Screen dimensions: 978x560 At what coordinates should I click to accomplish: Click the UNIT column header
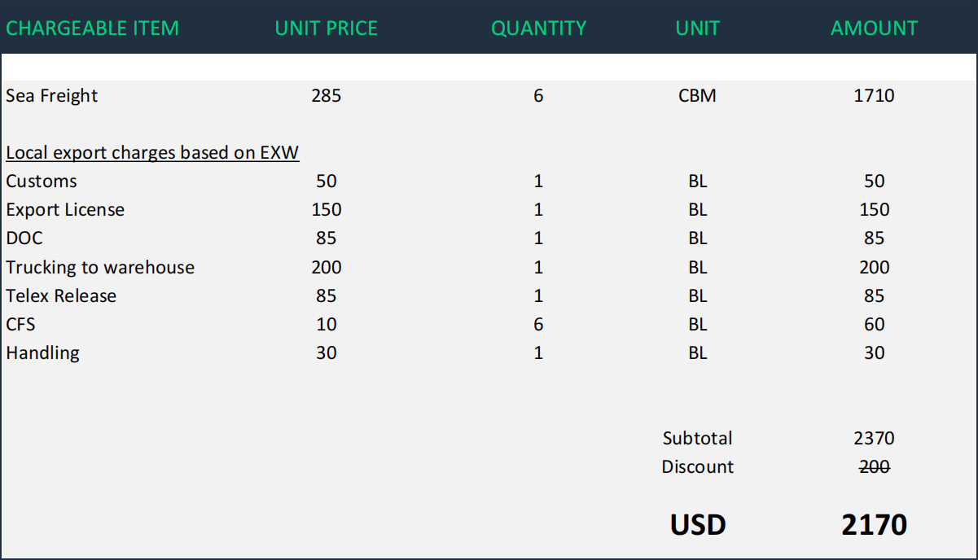[697, 28]
